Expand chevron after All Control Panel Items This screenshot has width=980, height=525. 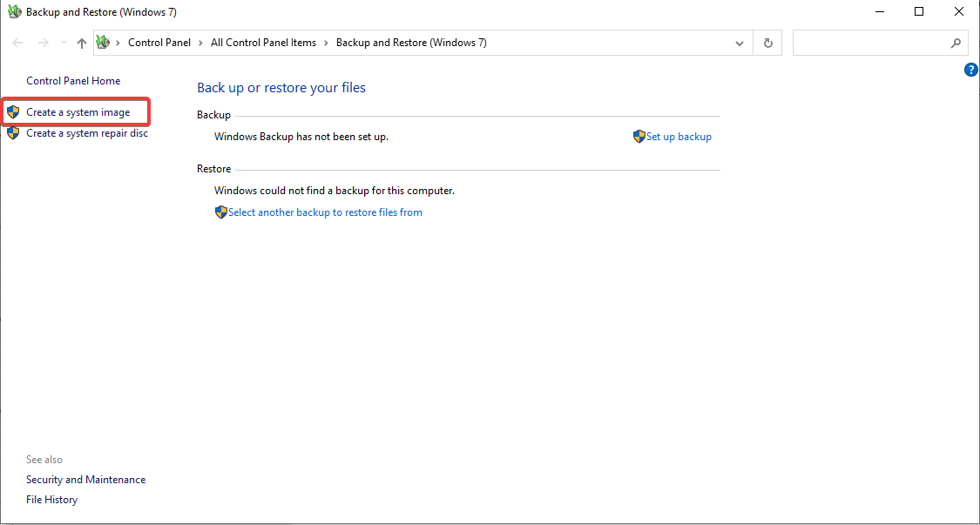(x=326, y=43)
